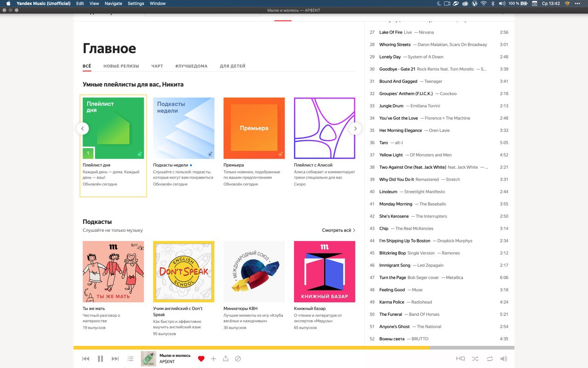
Task: Switch to the НОВЫЕ РЕЛИЗЫ tab
Action: point(121,66)
